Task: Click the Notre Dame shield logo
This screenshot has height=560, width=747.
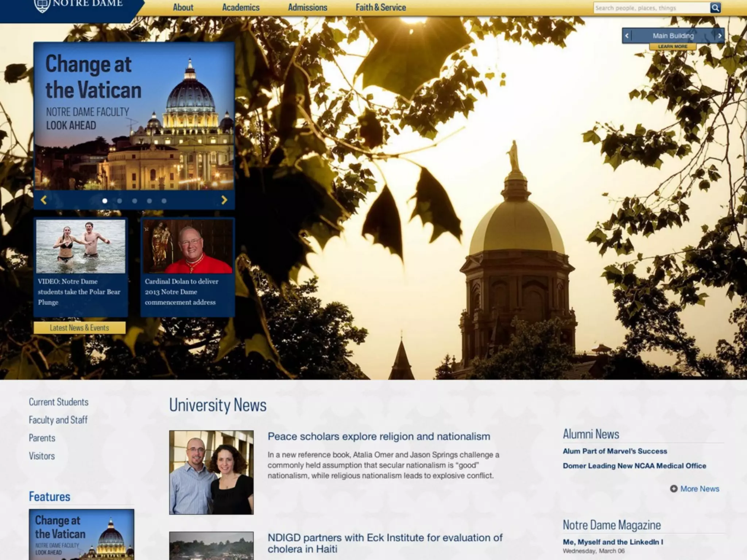Action: [42, 5]
